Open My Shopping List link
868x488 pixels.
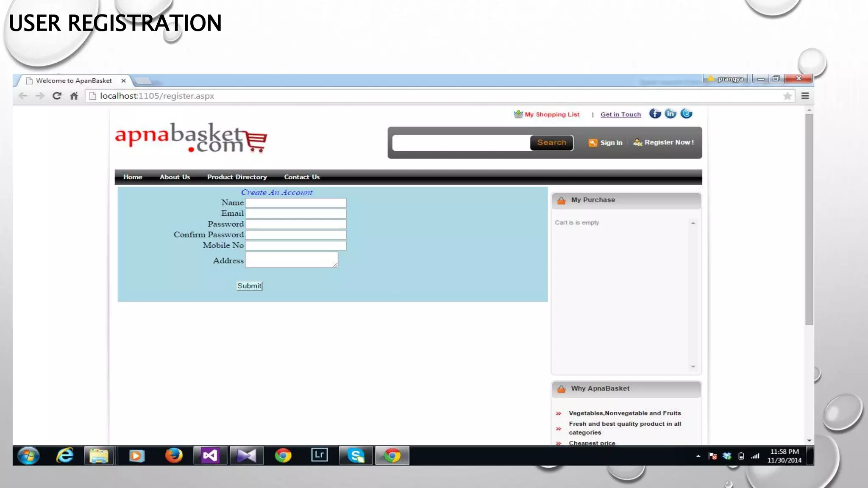[552, 114]
